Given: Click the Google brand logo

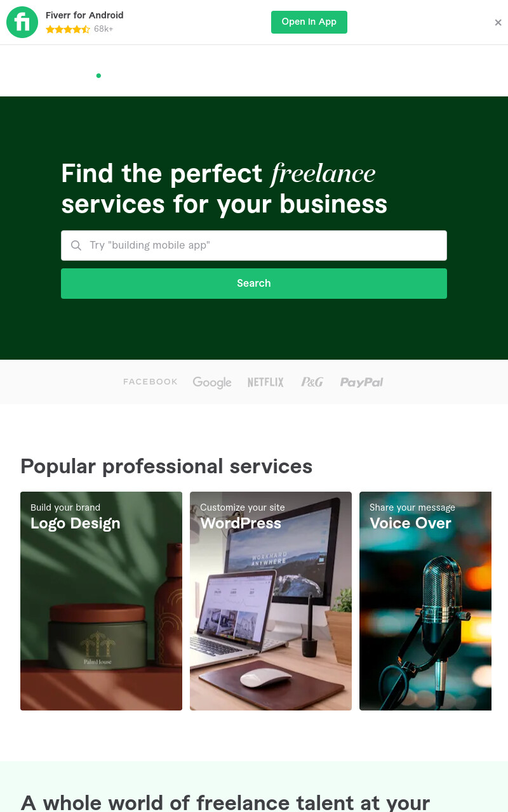Looking at the screenshot, I should pyautogui.click(x=212, y=383).
